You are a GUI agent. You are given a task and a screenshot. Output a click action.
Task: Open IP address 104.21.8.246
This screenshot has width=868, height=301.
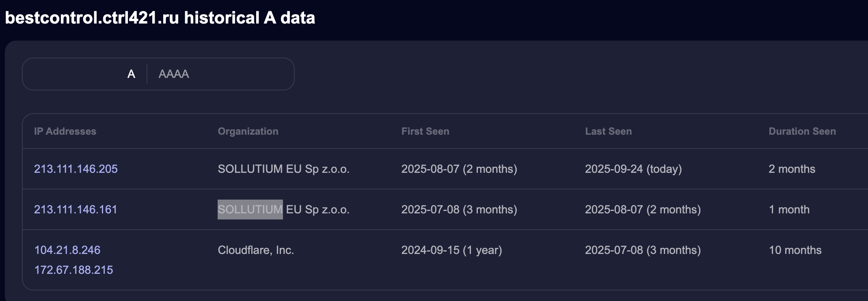(67, 250)
